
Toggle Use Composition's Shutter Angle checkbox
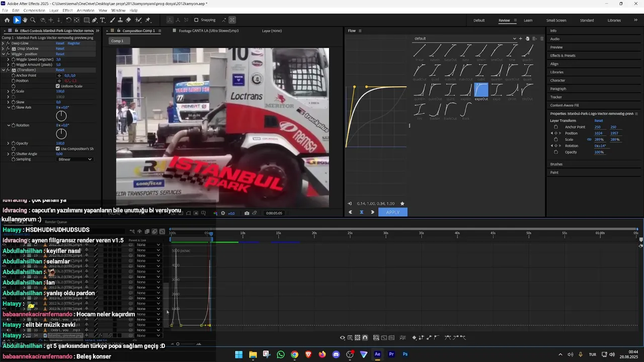58,149
